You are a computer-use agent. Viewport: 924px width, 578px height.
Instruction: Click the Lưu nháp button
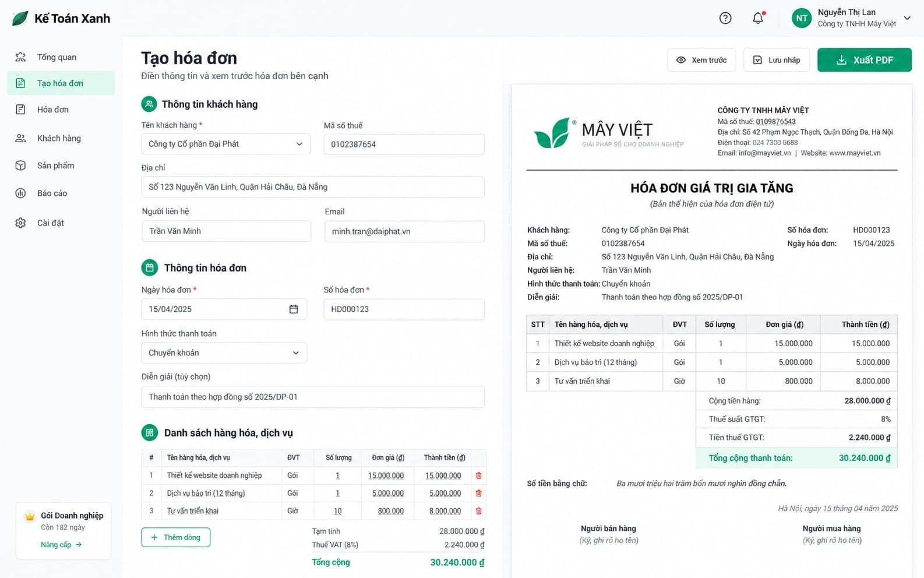tap(777, 60)
